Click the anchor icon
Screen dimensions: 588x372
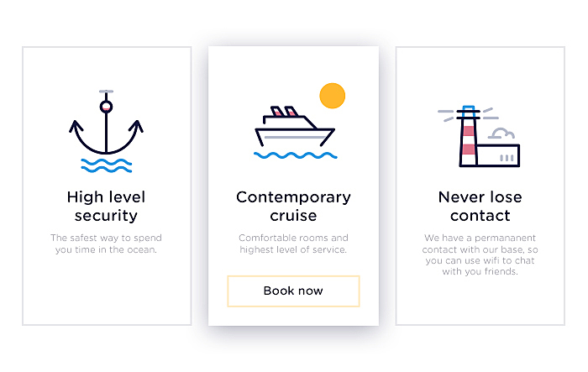[x=106, y=123]
